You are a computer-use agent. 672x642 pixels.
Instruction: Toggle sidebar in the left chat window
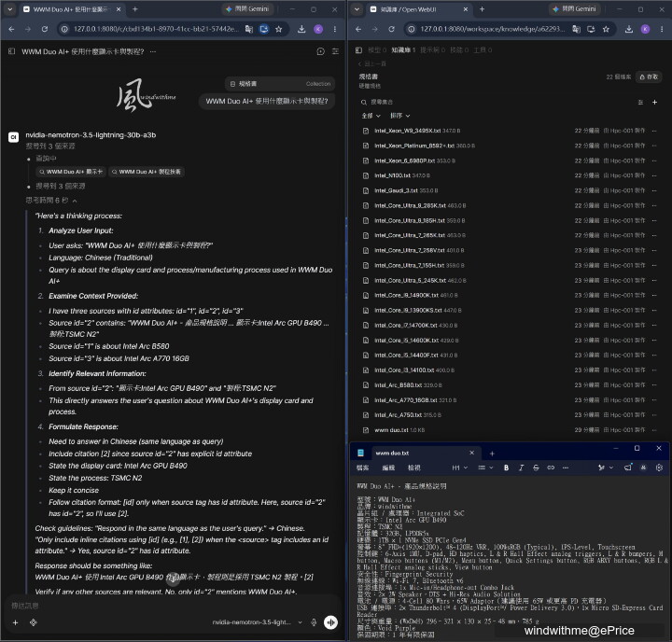pyautogui.click(x=11, y=51)
